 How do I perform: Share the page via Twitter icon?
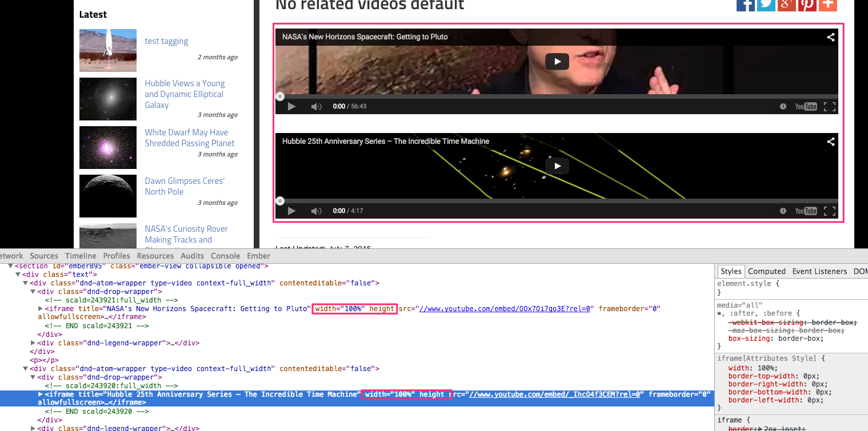766,5
